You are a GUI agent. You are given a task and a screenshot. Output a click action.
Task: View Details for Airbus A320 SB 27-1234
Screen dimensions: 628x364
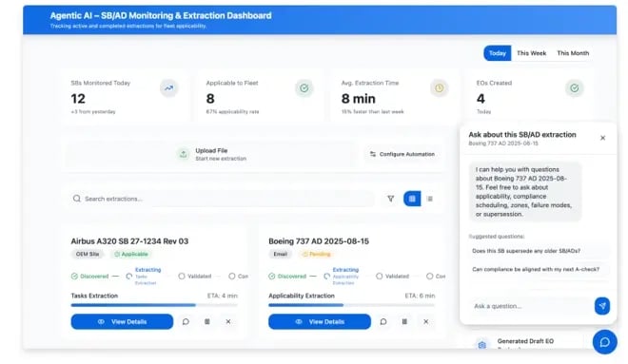(122, 321)
